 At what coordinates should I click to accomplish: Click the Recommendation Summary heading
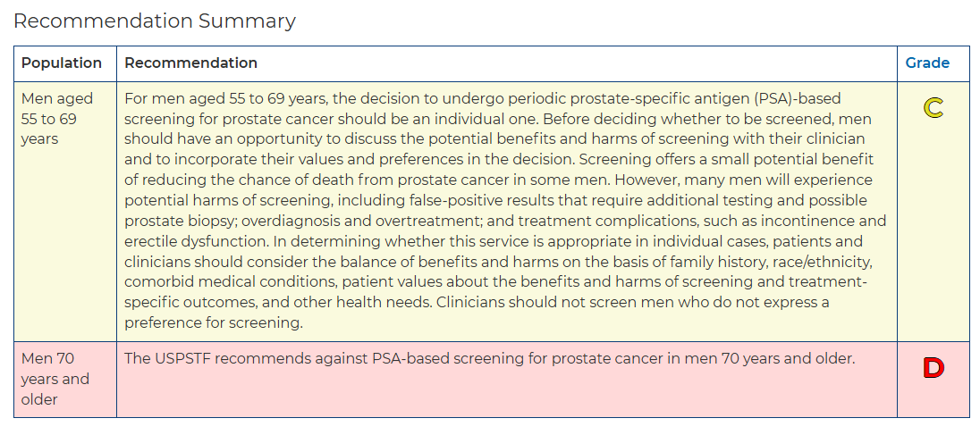(155, 21)
